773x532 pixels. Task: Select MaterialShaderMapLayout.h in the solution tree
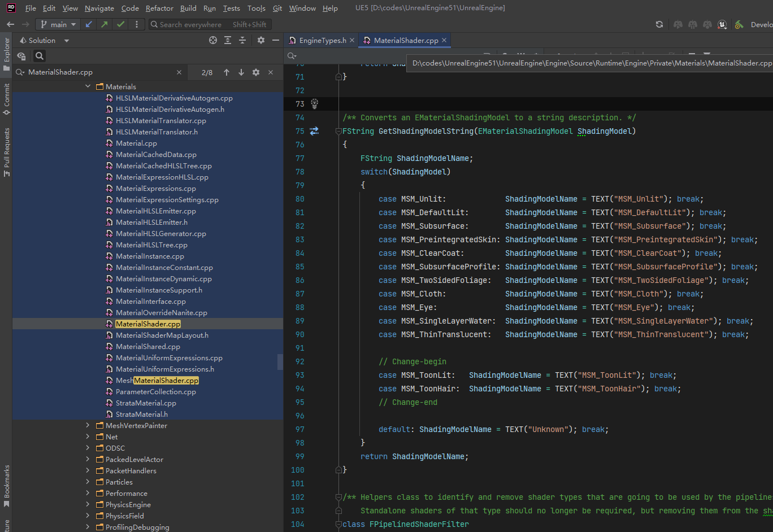coord(170,335)
